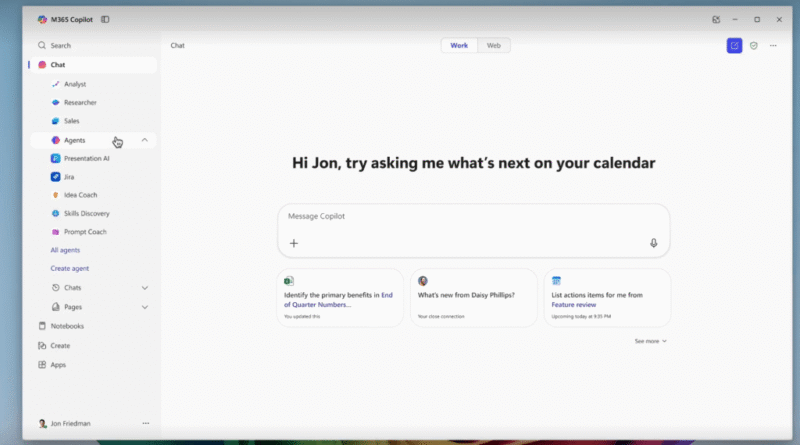The width and height of the screenshot is (800, 445).
Task: Click the title bar icon left of minimize
Action: click(716, 19)
